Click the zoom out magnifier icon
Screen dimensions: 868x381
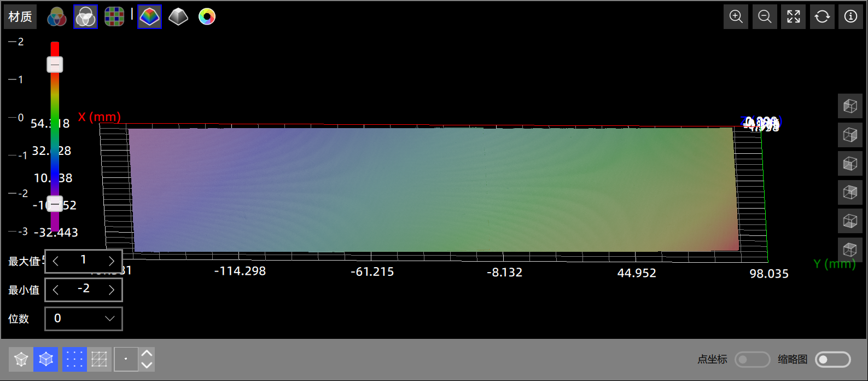coord(765,16)
